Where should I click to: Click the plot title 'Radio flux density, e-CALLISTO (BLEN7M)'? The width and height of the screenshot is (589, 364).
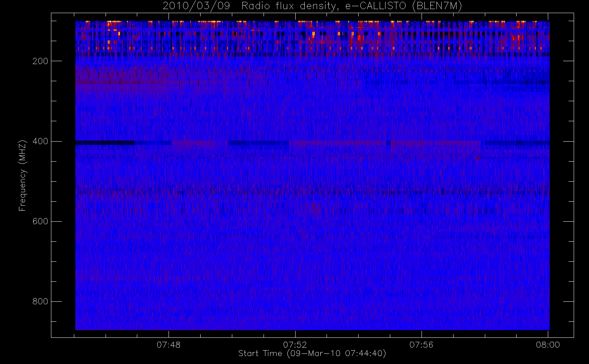(352, 6)
